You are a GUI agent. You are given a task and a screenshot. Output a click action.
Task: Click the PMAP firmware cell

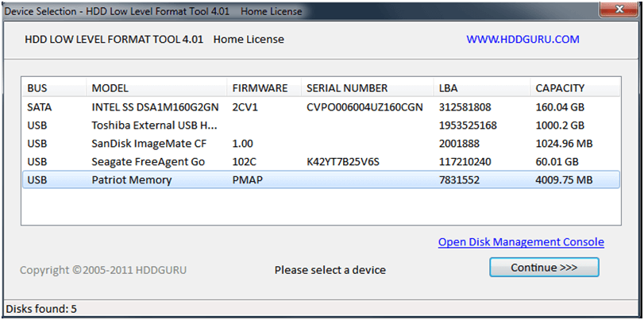[248, 180]
